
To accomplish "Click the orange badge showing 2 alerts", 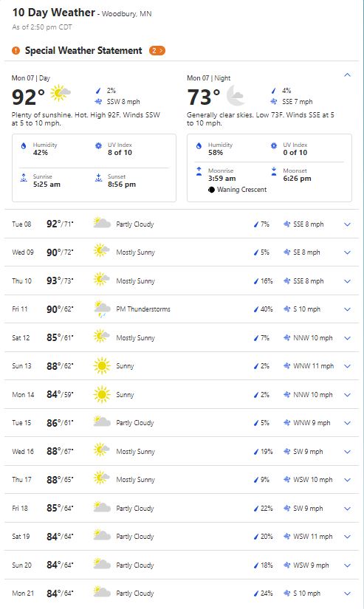I will coord(157,50).
